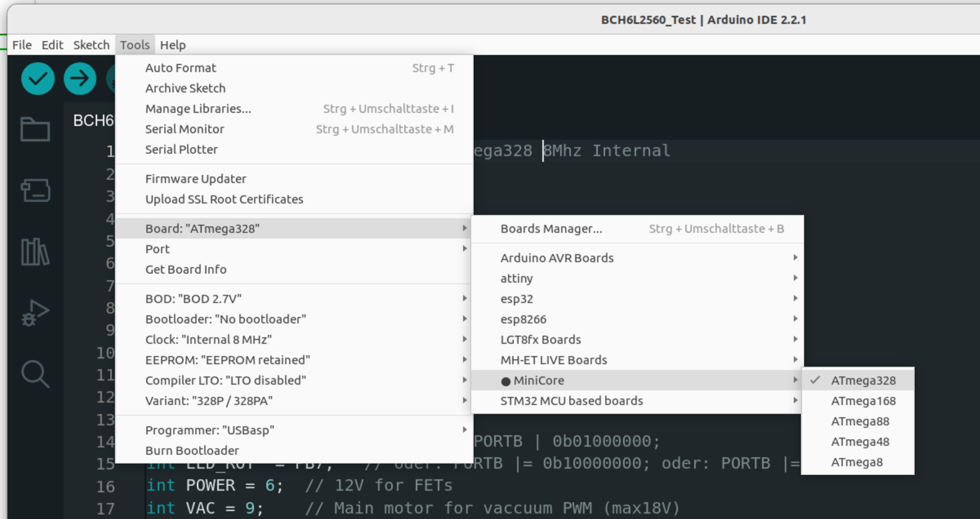Viewport: 980px width, 519px height.
Task: Expand EEPROM: "EEPROM retained" submenu
Action: pyautogui.click(x=294, y=360)
